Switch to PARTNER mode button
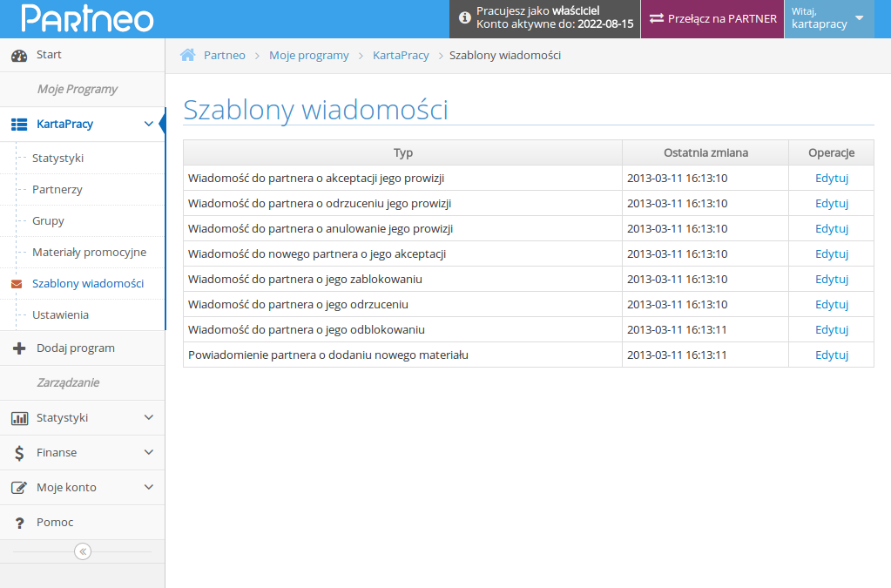This screenshot has width=891, height=588. (x=712, y=19)
